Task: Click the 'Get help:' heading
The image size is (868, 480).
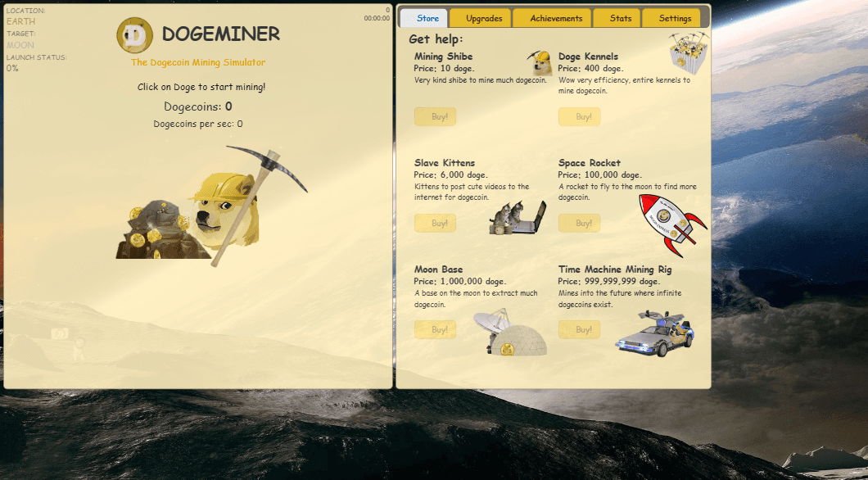Action: pyautogui.click(x=436, y=39)
